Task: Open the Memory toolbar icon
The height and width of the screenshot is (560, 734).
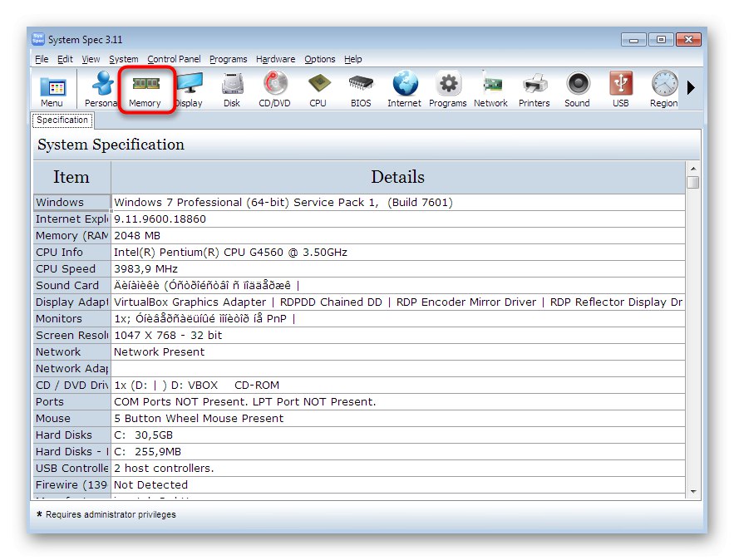Action: [145, 90]
